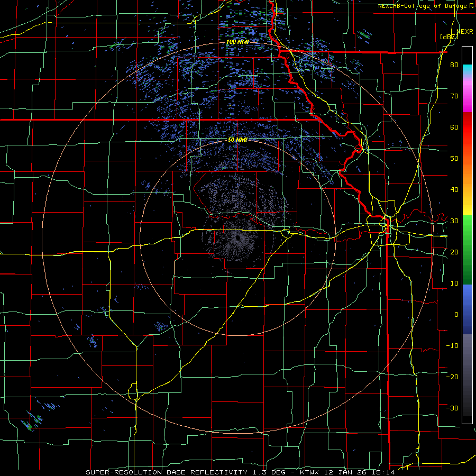Image resolution: width=476 pixels, height=476 pixels.
Task: Click the 60 dBZ scale value
Action: (x=454, y=127)
